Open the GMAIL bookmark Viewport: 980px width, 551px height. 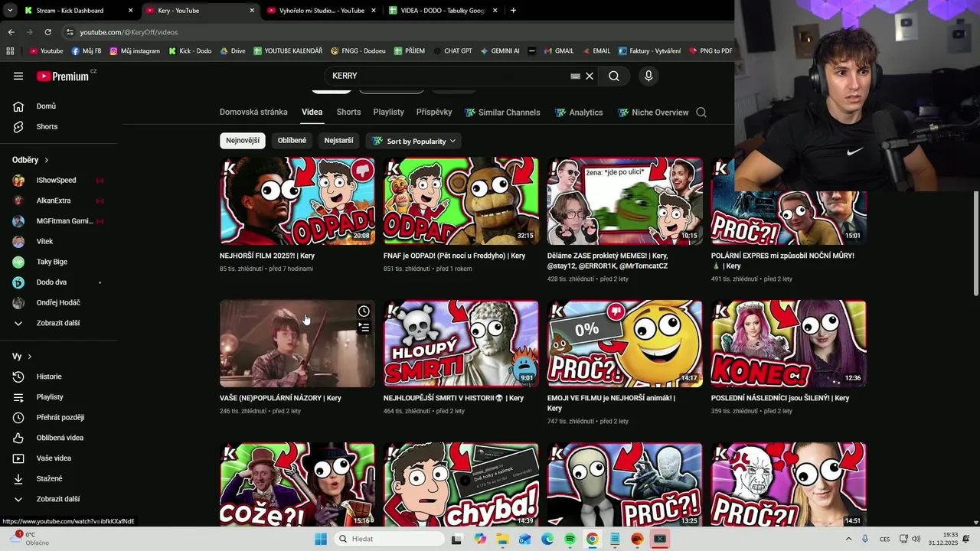point(557,51)
